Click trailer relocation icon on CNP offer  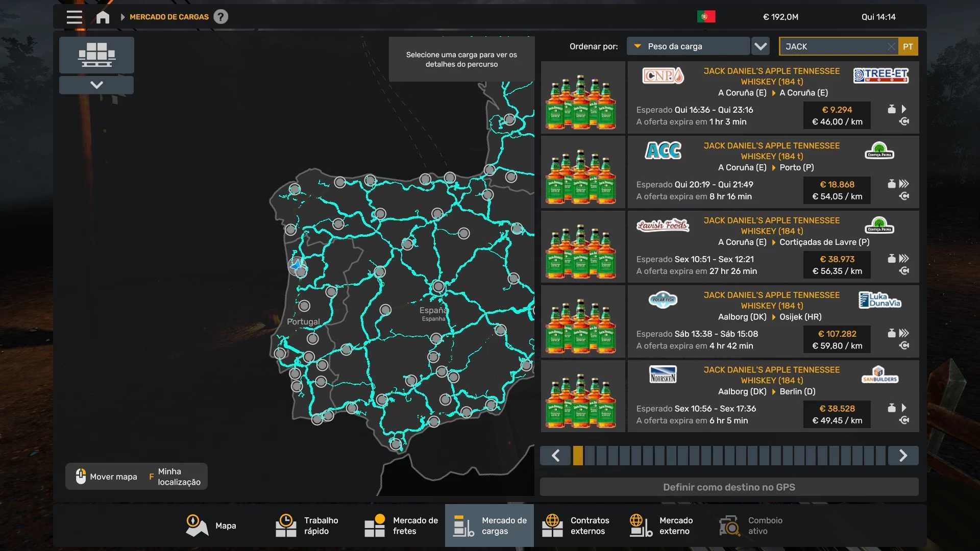(904, 121)
